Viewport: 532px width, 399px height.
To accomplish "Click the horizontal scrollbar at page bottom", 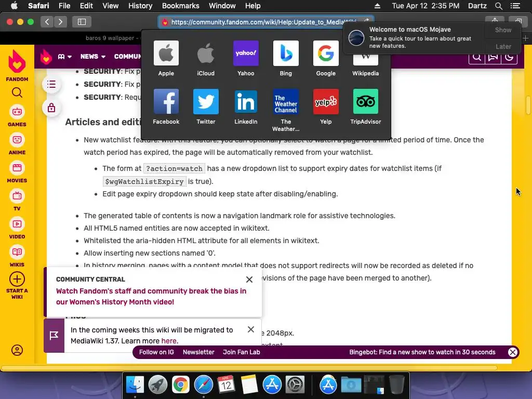I will pos(249,368).
